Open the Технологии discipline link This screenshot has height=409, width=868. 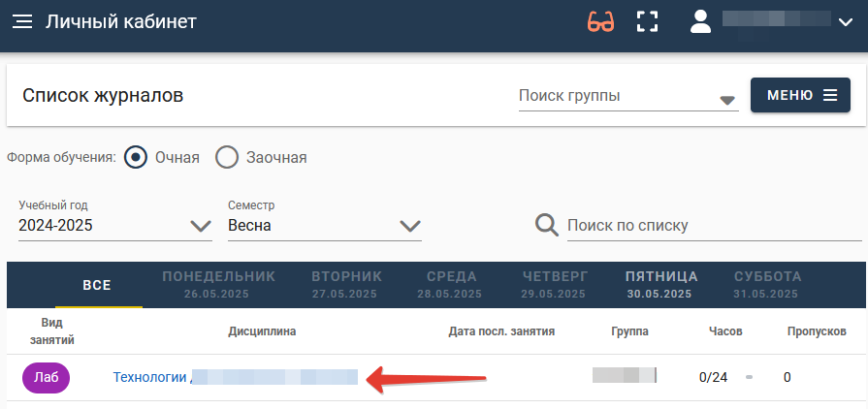click(236, 377)
